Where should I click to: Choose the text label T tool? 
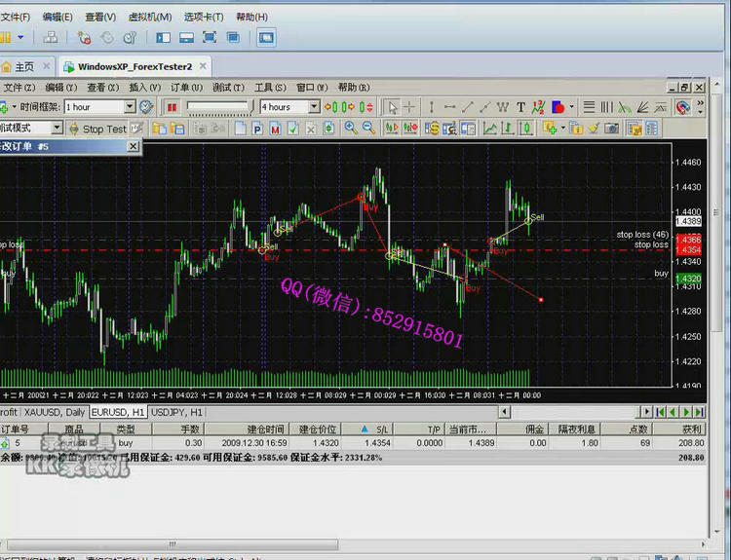[521, 107]
